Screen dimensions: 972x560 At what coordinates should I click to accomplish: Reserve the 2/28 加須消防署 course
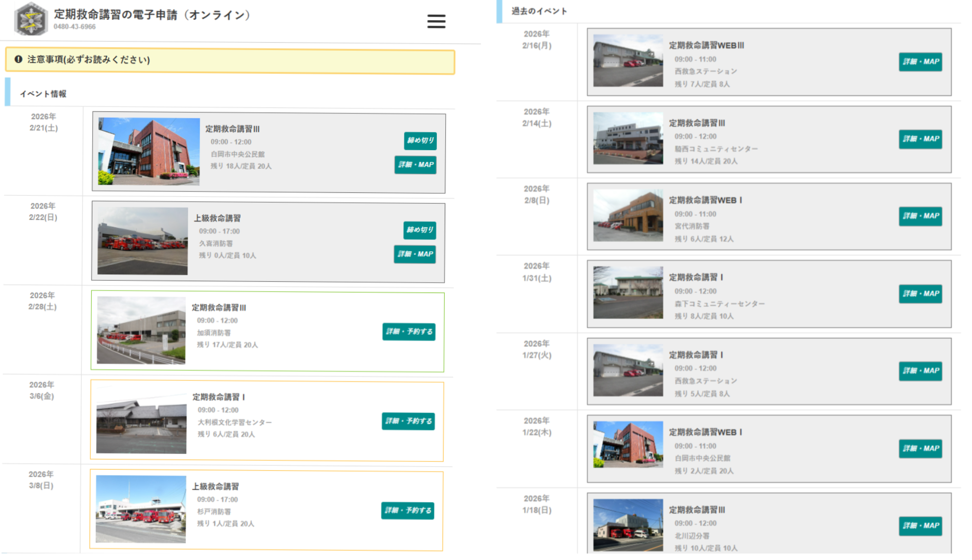point(408,332)
